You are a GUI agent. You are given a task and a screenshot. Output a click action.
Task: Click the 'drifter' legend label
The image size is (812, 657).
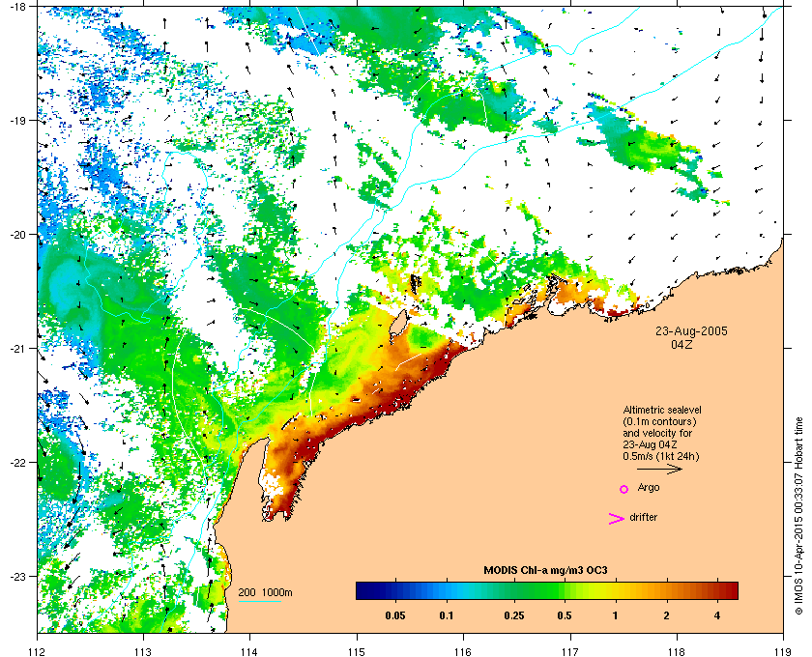click(644, 517)
